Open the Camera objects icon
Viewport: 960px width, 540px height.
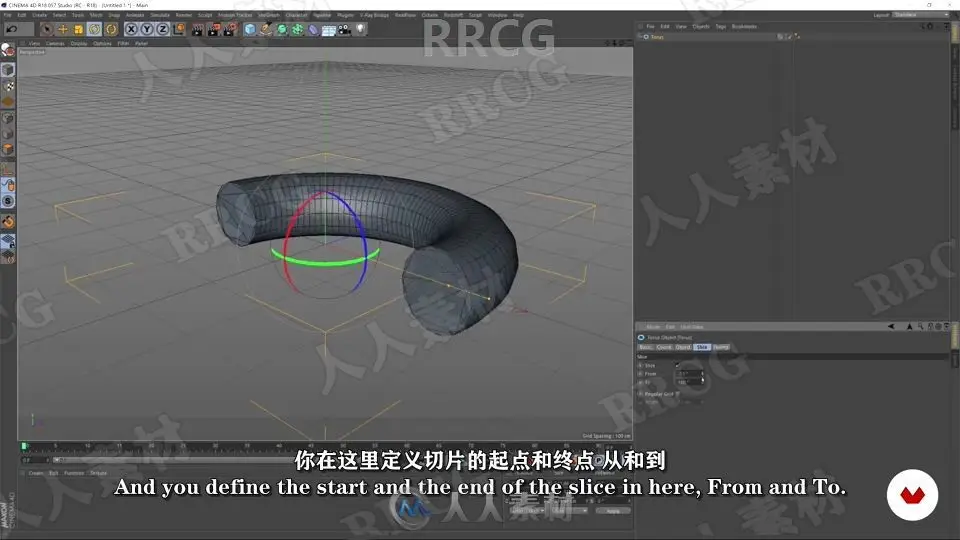pos(345,29)
